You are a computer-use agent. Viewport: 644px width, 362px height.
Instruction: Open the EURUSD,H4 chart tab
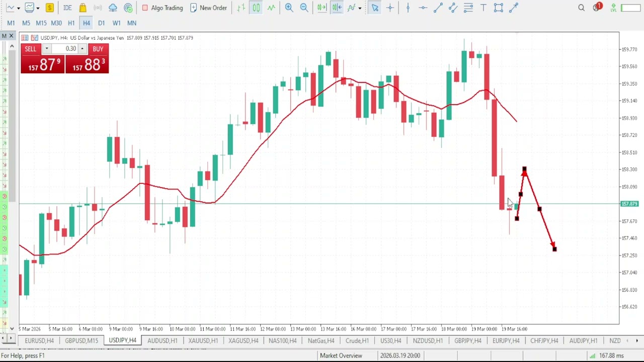(39, 341)
